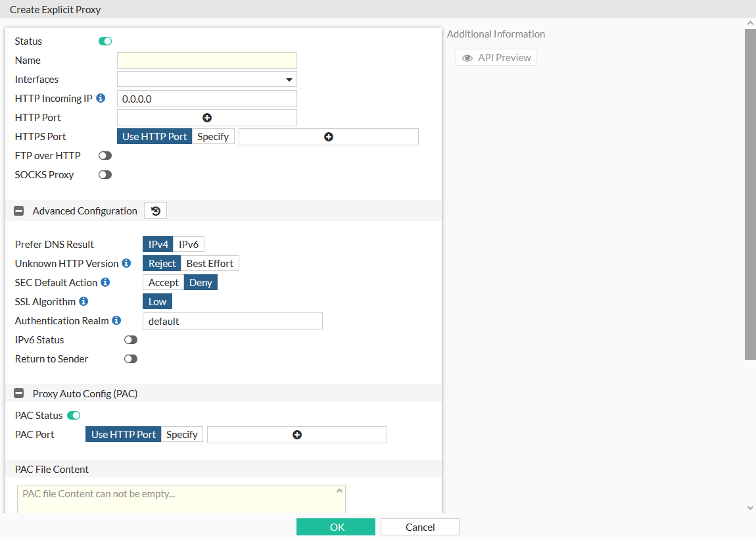
Task: Click the Name input field
Action: point(207,61)
